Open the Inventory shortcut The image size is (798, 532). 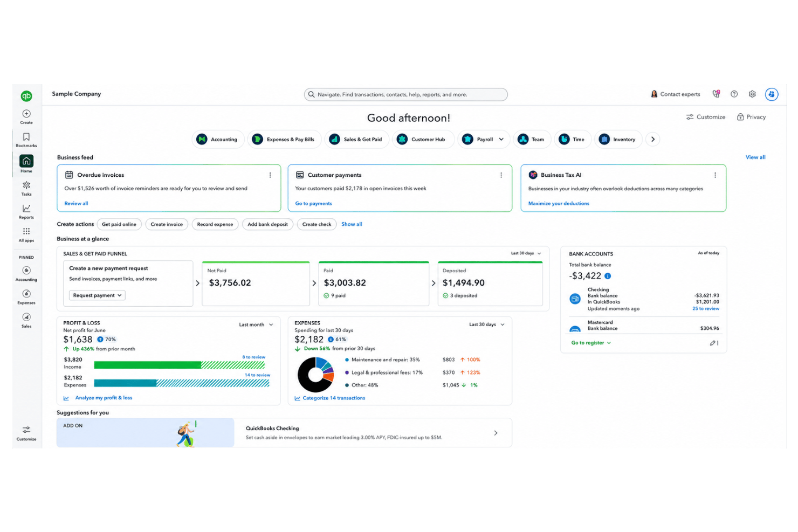click(x=618, y=139)
